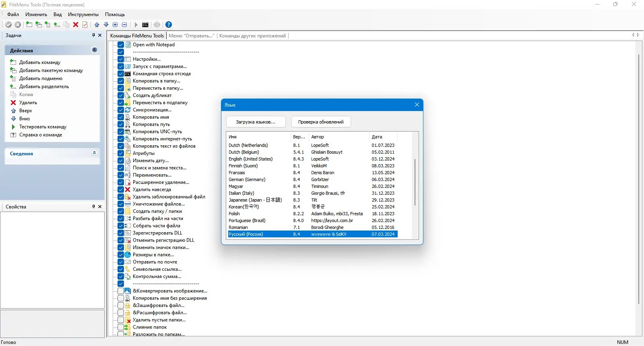Toggle the Зарегистрировать DLL checkbox

[121, 233]
